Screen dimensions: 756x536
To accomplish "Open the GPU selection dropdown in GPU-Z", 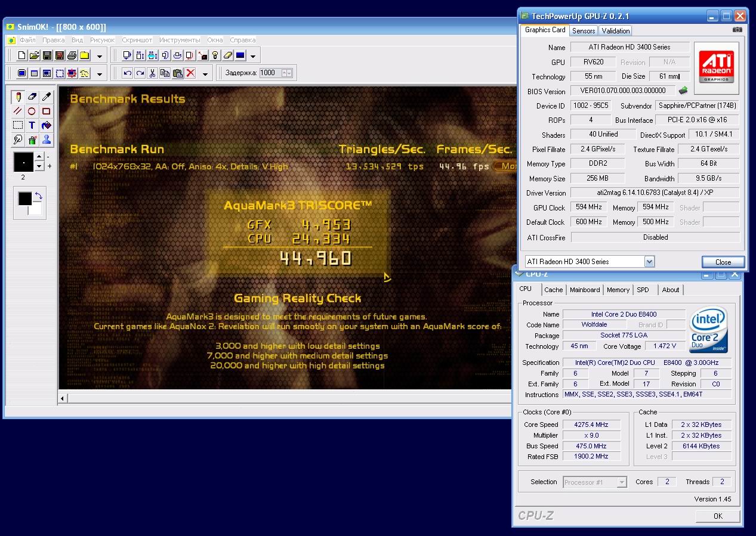I will click(649, 261).
